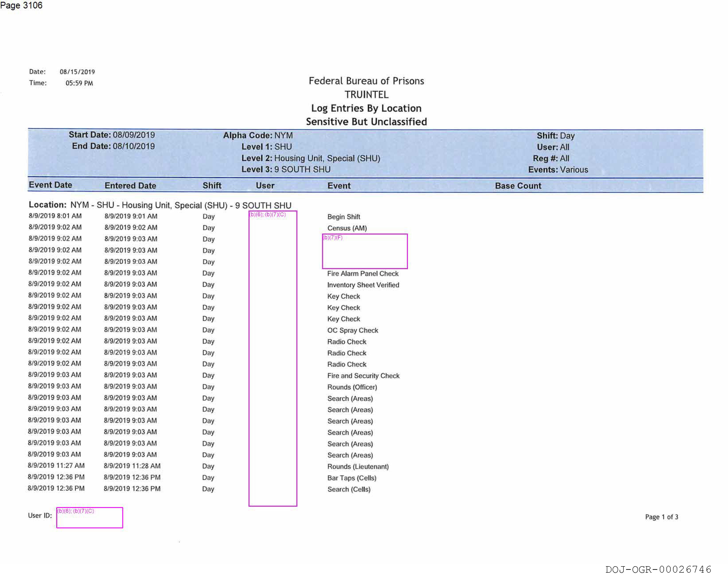This screenshot has width=728, height=576.
Task: Click the Search (Cells) entry
Action: point(349,489)
